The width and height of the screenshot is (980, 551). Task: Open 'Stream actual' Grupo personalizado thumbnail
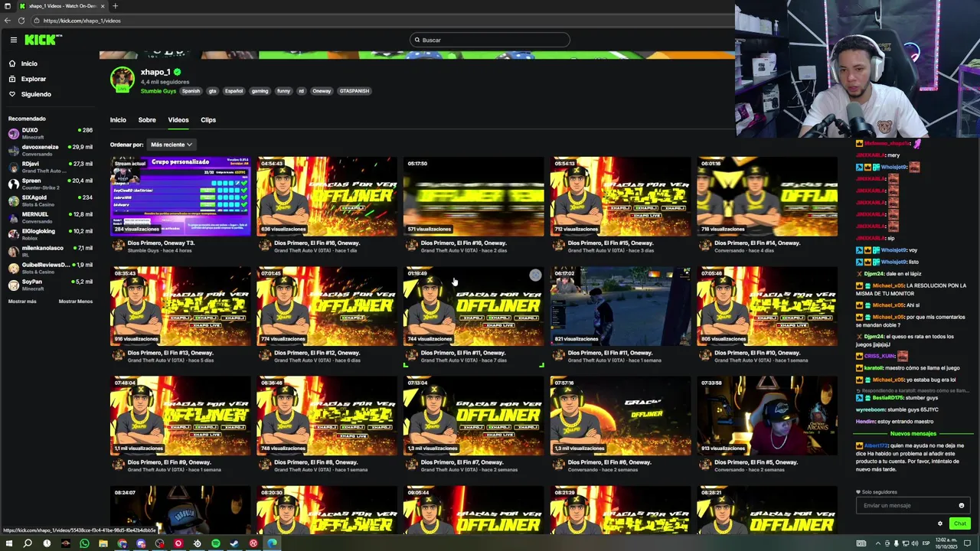click(x=180, y=196)
